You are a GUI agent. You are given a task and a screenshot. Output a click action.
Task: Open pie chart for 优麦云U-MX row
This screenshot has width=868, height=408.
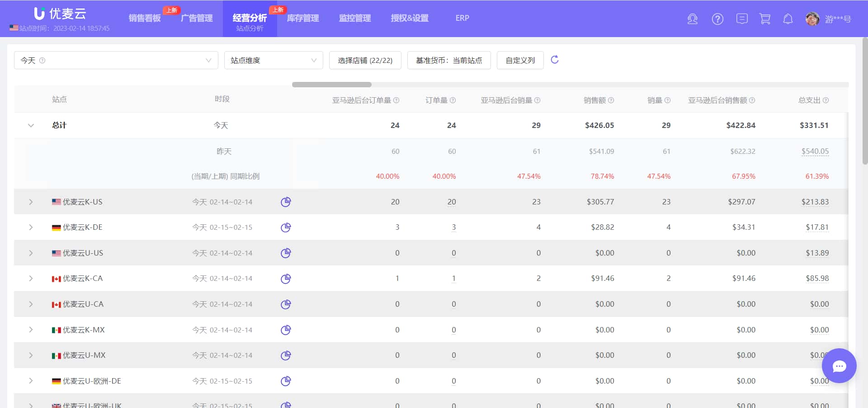[286, 355]
